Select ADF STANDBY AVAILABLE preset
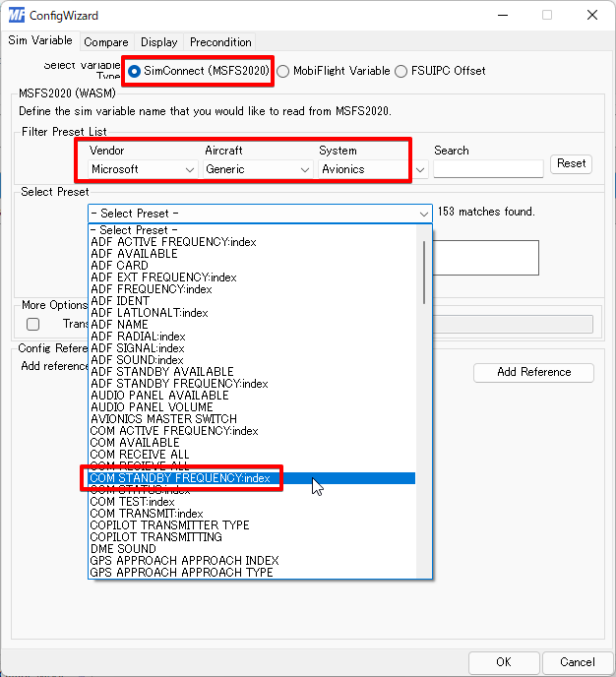 [x=252, y=372]
